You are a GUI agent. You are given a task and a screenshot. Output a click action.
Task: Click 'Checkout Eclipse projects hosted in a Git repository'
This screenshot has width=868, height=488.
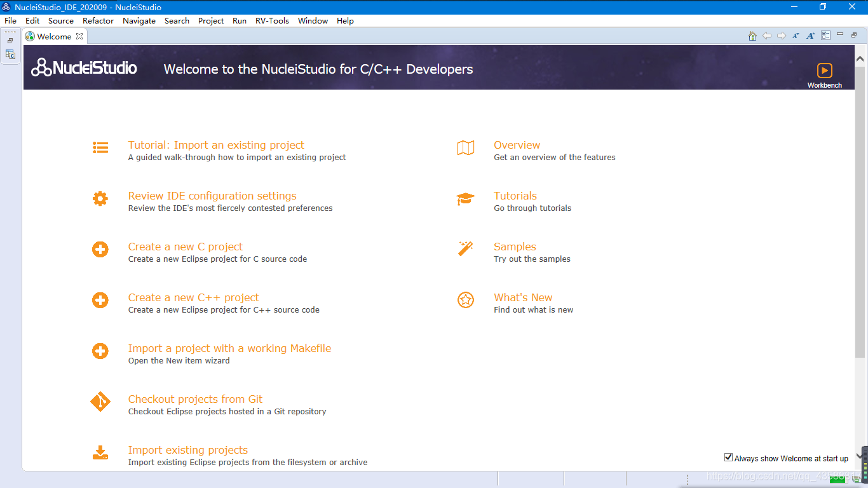[227, 412]
